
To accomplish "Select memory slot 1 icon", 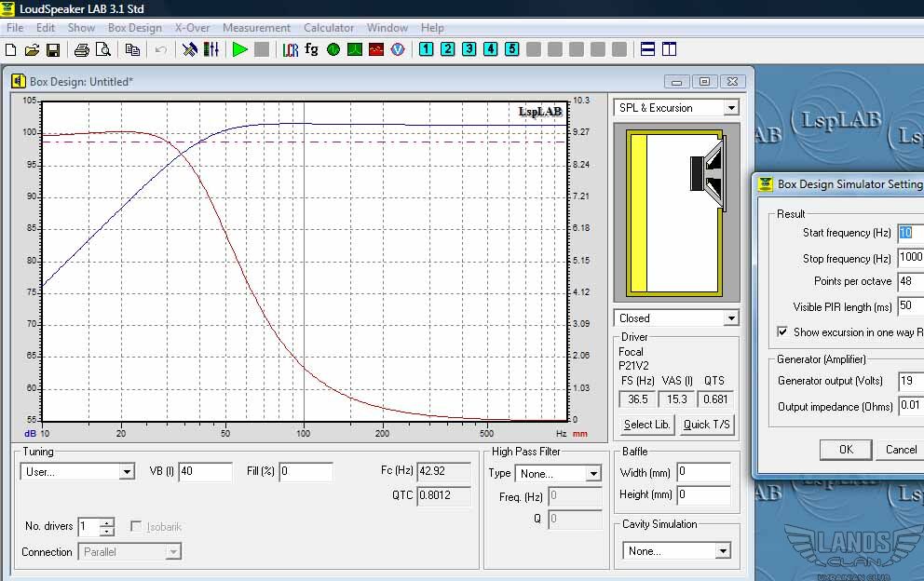I will [426, 49].
